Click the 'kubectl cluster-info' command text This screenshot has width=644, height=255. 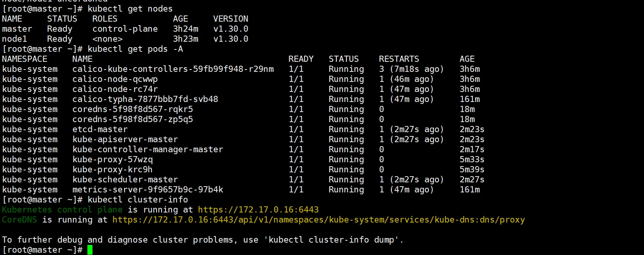coord(138,200)
